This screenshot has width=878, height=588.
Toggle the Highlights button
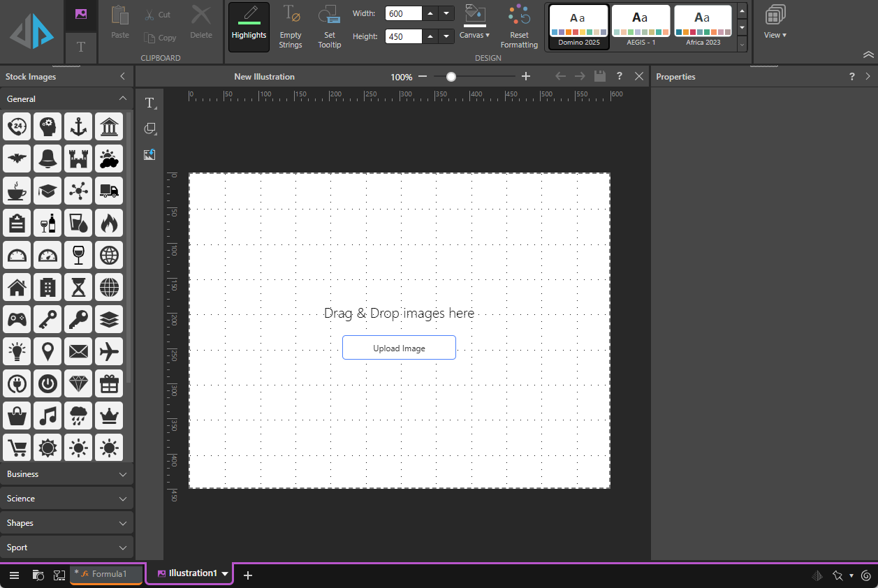249,27
